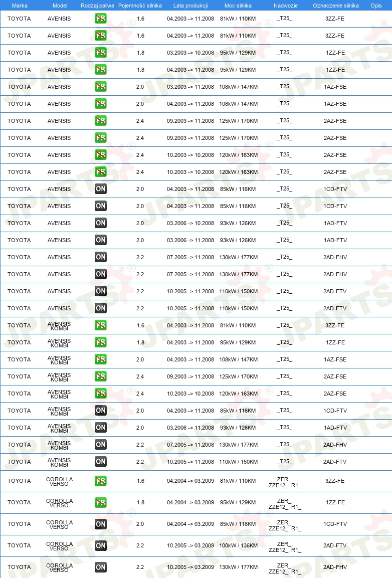Click Corolla Verso 130kW / 177KM power cell
This screenshot has width=392, height=578.
click(x=238, y=567)
